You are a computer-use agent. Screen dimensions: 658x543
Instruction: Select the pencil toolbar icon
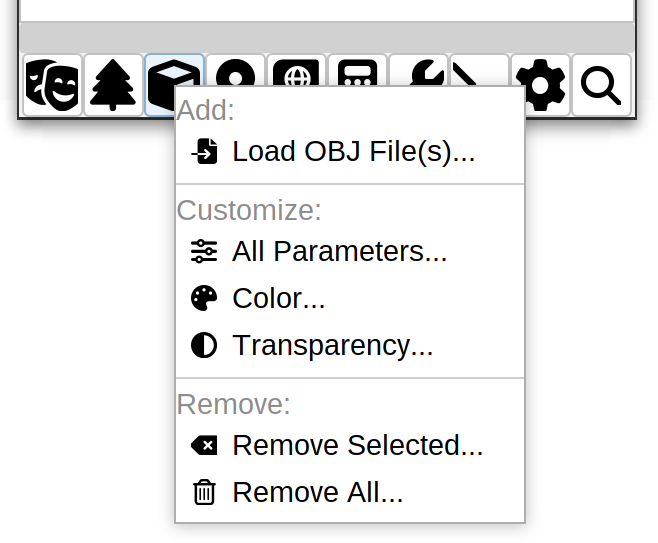pyautogui.click(x=479, y=71)
